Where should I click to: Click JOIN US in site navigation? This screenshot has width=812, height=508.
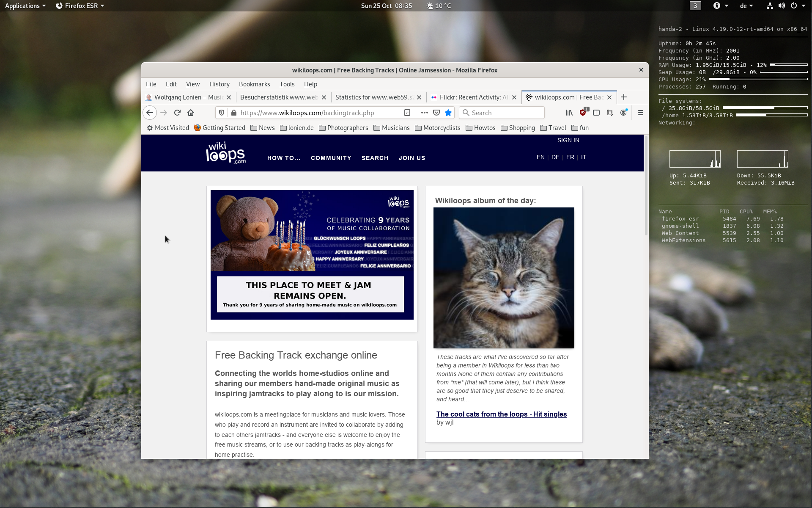pos(412,158)
